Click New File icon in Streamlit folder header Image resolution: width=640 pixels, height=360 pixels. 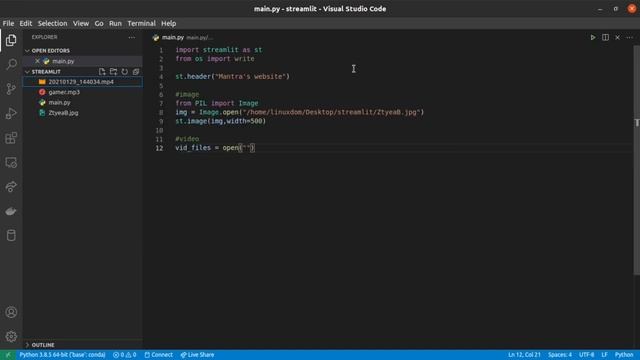pos(102,72)
